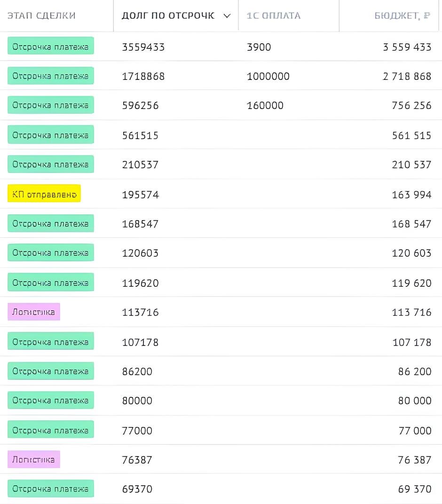
Task: Click the yellow КП отправлено stage badge
Action: 44,194
